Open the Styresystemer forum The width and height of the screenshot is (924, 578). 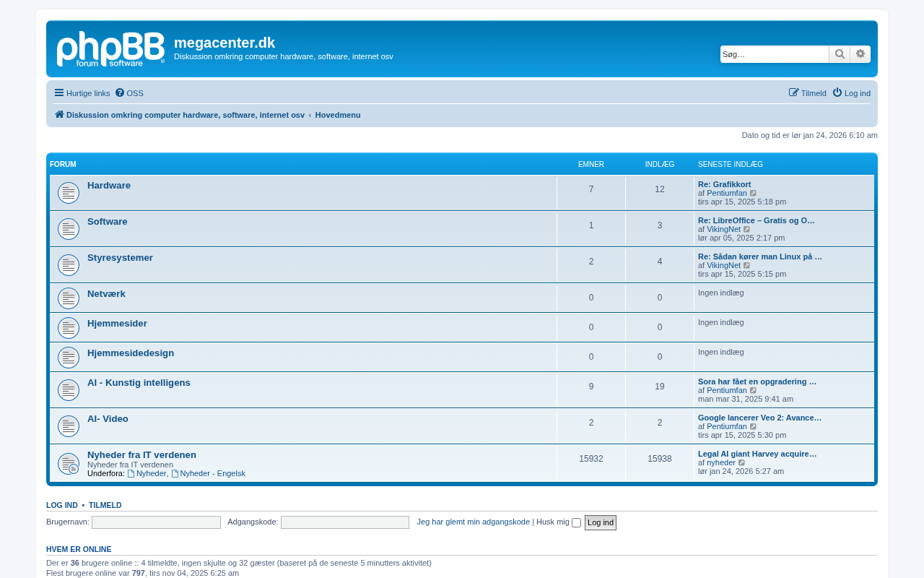tap(120, 258)
